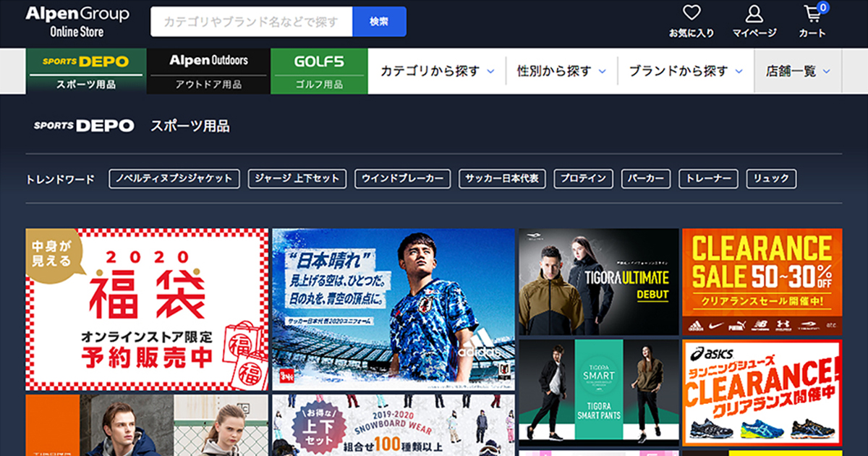Select the SPORTS DEPO スポーツ用品 tab
Screen dimensions: 868x456
tap(86, 71)
